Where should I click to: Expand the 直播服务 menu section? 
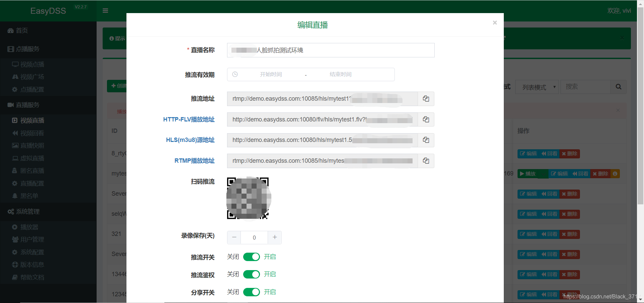point(48,105)
